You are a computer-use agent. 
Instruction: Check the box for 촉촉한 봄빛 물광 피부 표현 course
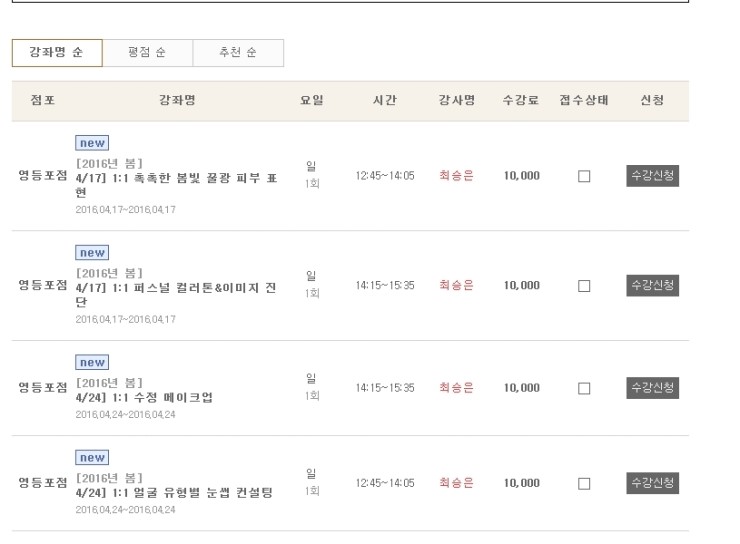click(x=584, y=176)
